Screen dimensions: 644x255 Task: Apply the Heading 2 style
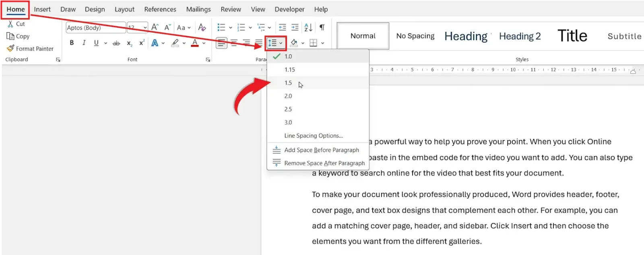point(520,36)
